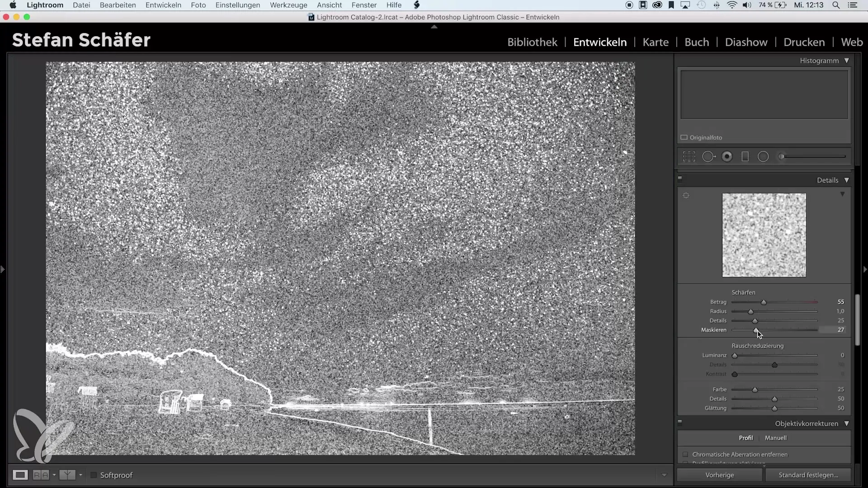Select the Red Eye Correction tool
The image size is (868, 488).
pos(727,157)
